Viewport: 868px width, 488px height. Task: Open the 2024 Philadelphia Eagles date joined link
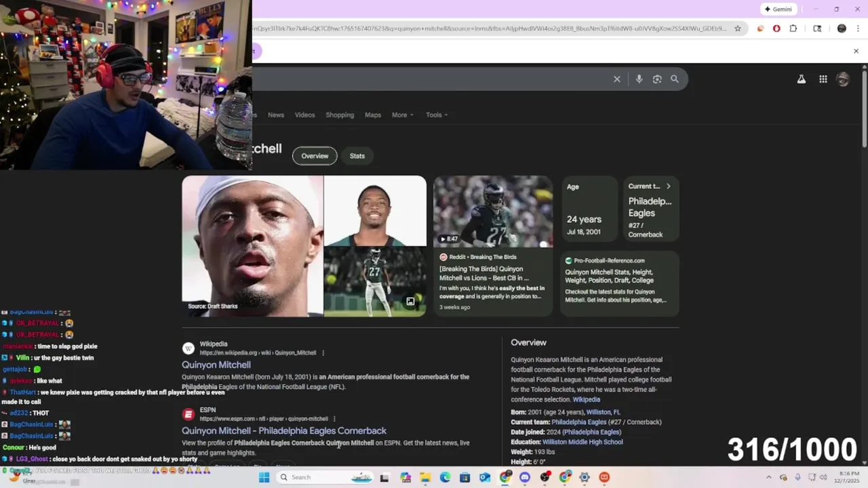pyautogui.click(x=591, y=432)
